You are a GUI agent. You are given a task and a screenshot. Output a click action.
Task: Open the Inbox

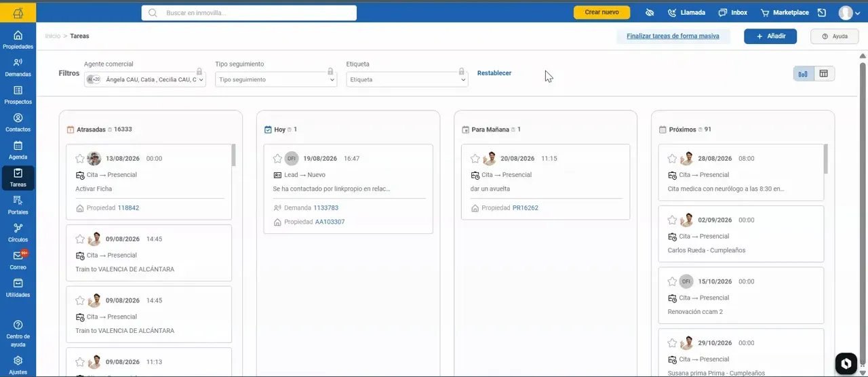tap(733, 12)
